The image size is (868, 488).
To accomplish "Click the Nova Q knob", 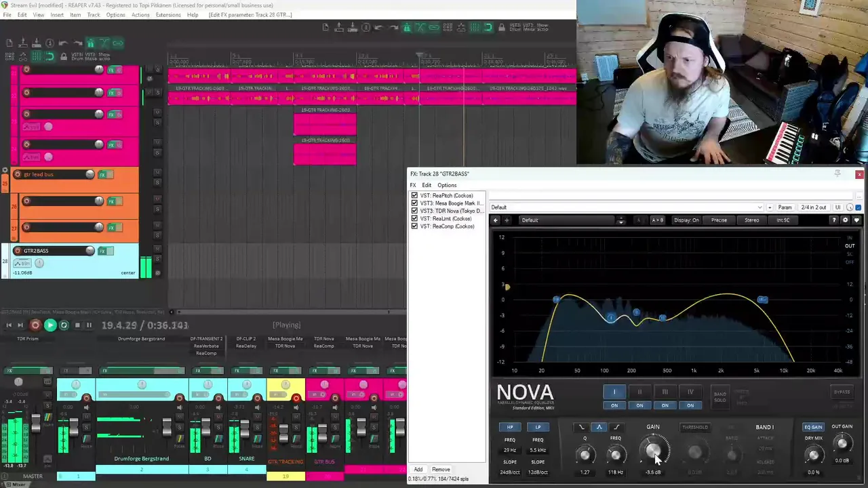I will point(585,455).
